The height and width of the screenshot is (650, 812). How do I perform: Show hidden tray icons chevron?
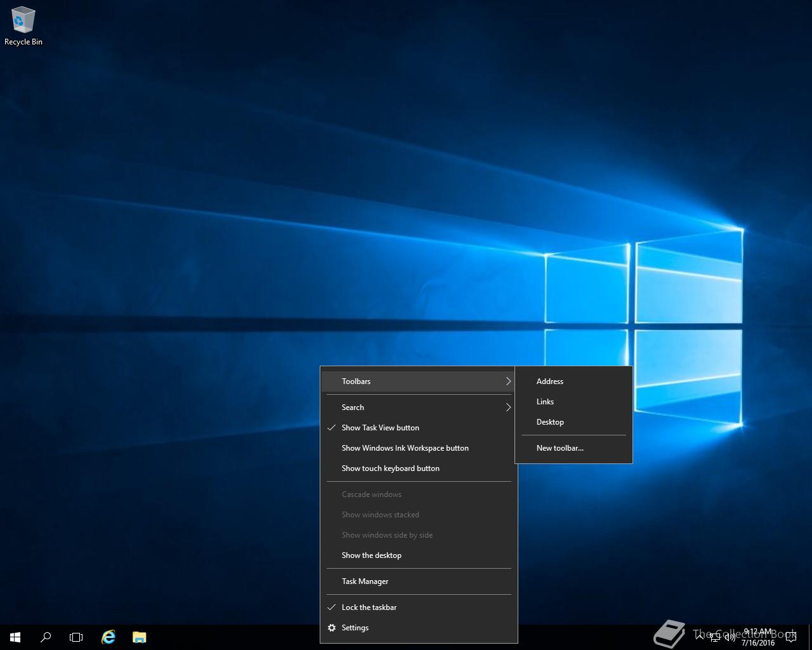tap(699, 637)
